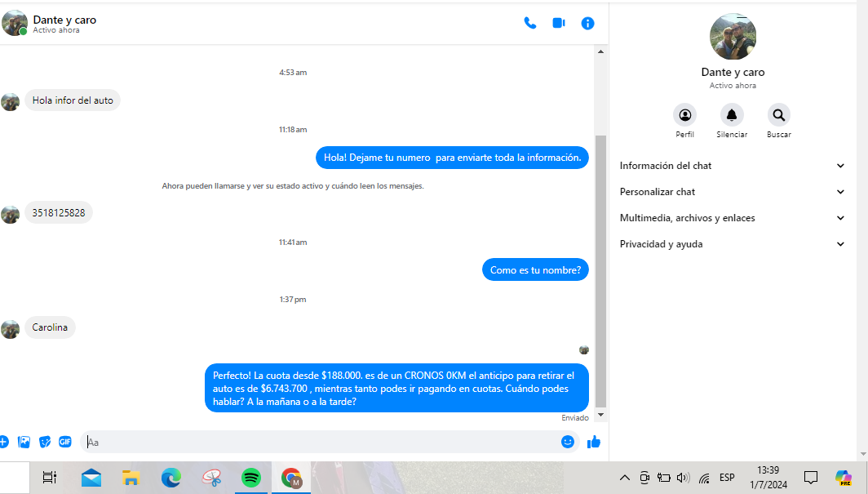
Task: Open the volume control in tray
Action: coord(683,478)
